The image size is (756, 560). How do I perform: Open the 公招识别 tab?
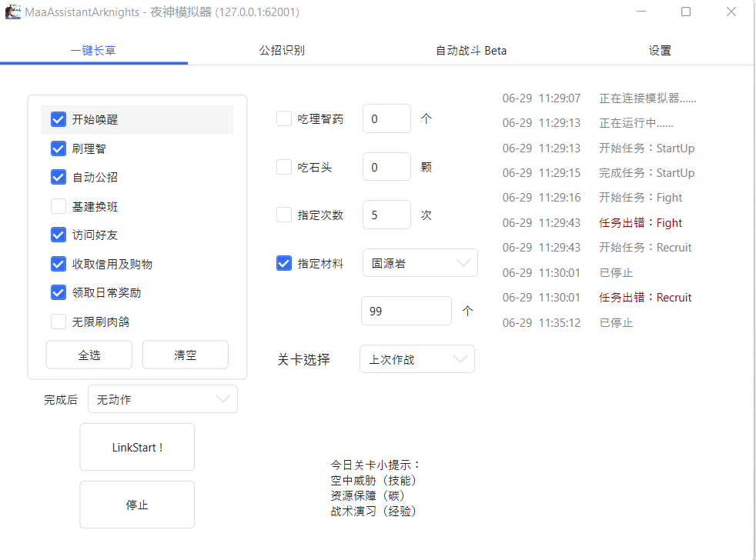(282, 50)
